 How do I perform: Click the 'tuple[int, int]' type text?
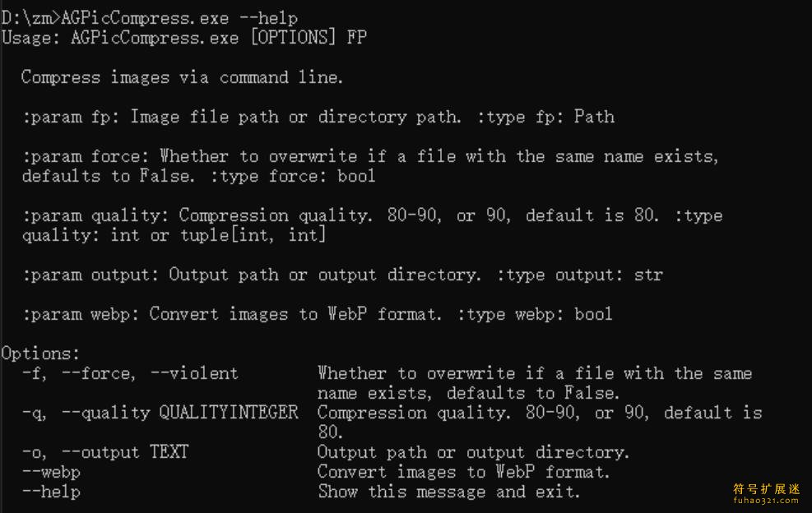coord(253,235)
